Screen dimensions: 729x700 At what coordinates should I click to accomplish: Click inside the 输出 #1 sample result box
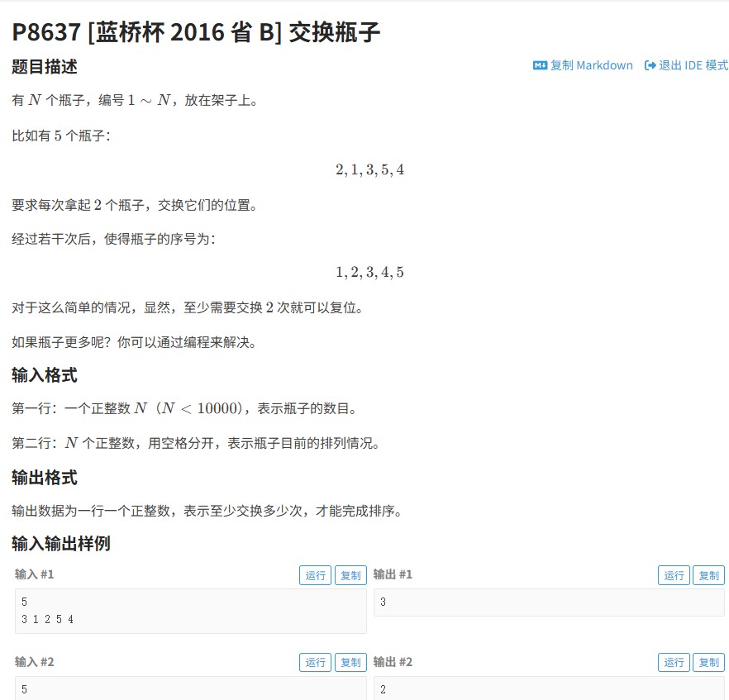point(549,602)
